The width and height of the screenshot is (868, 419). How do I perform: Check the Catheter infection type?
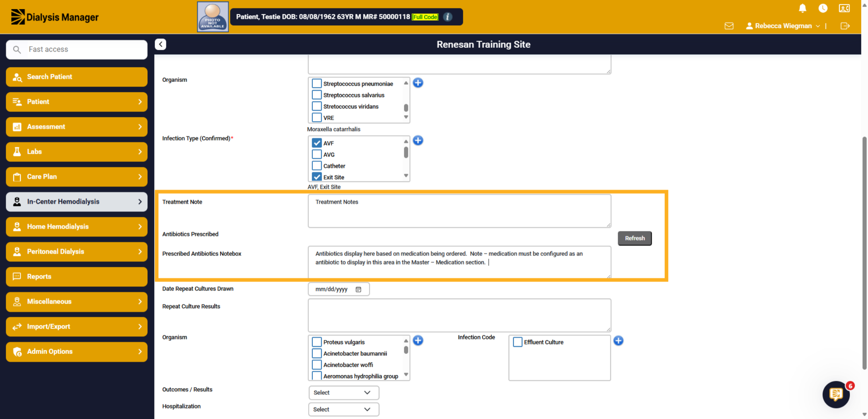tap(317, 166)
